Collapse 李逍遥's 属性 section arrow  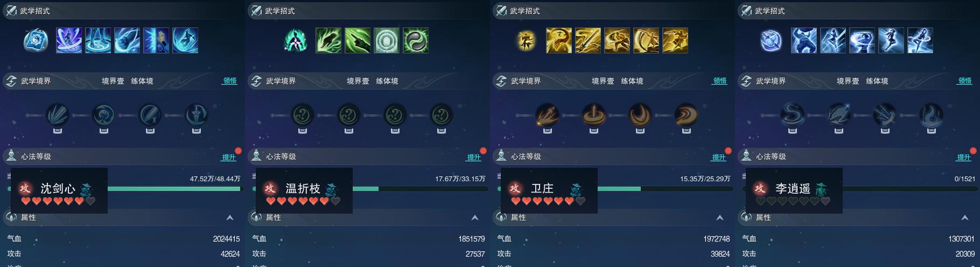pyautogui.click(x=965, y=217)
